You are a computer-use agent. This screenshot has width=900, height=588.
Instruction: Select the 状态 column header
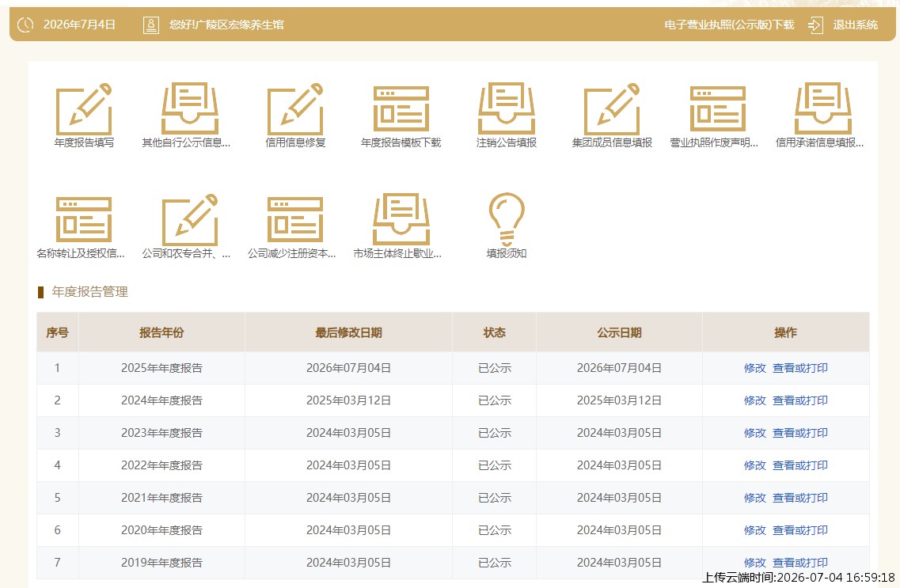pos(494,332)
